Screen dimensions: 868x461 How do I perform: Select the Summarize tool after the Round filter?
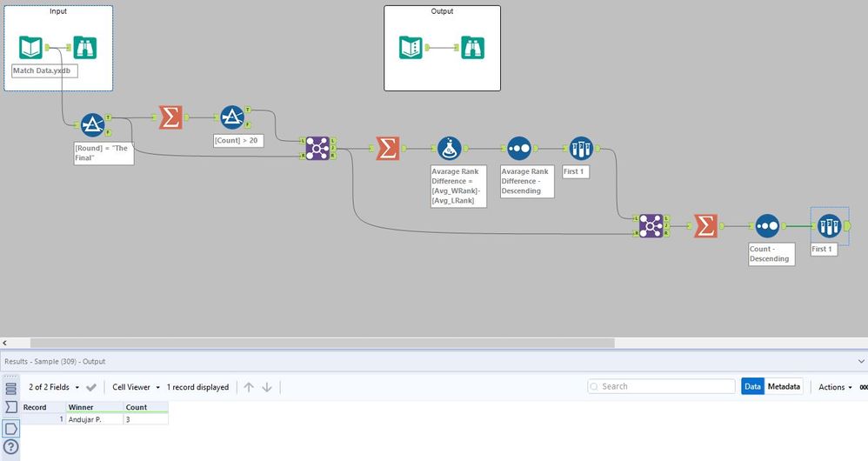[170, 117]
